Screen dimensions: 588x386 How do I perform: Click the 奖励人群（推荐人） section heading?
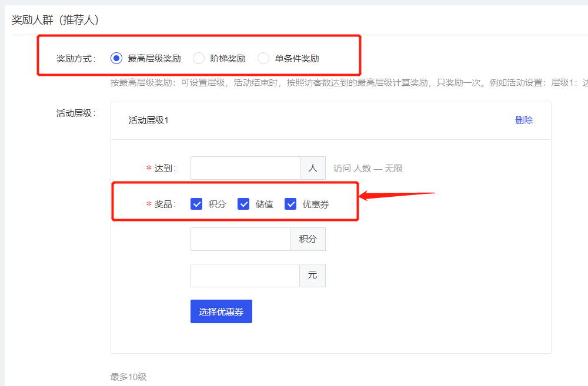55,20
